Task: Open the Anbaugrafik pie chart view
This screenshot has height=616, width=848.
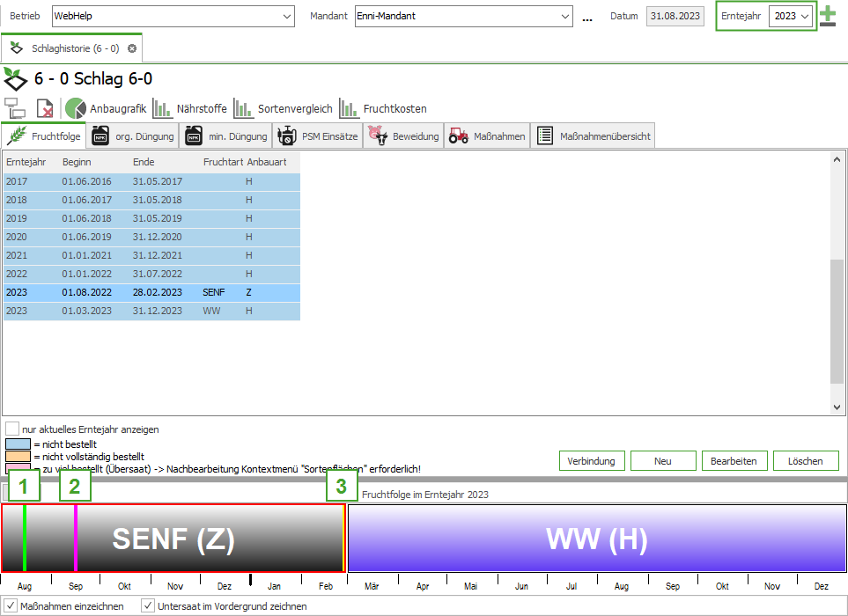Action: (x=106, y=108)
